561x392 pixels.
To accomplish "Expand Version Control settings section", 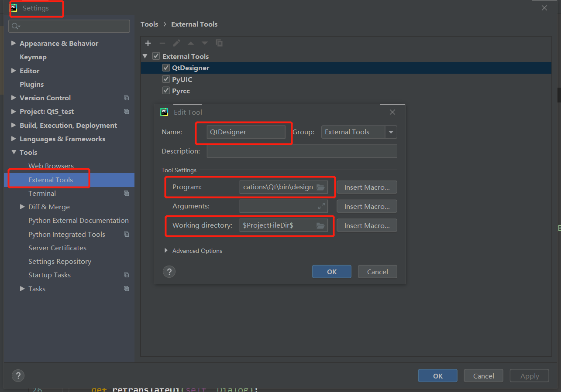I will pos(14,98).
